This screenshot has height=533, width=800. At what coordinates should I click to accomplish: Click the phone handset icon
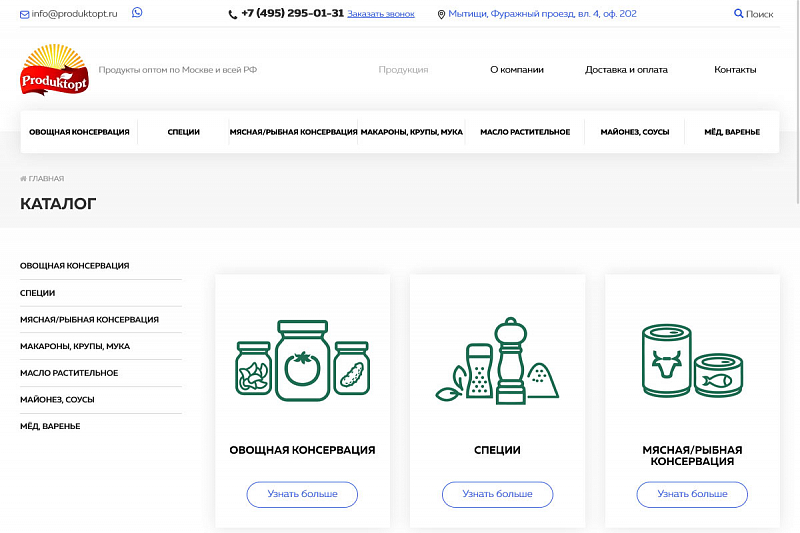click(233, 15)
